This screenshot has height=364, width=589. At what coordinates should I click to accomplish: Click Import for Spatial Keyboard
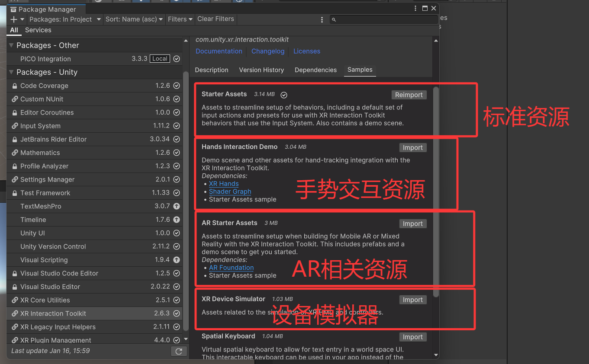tap(413, 337)
